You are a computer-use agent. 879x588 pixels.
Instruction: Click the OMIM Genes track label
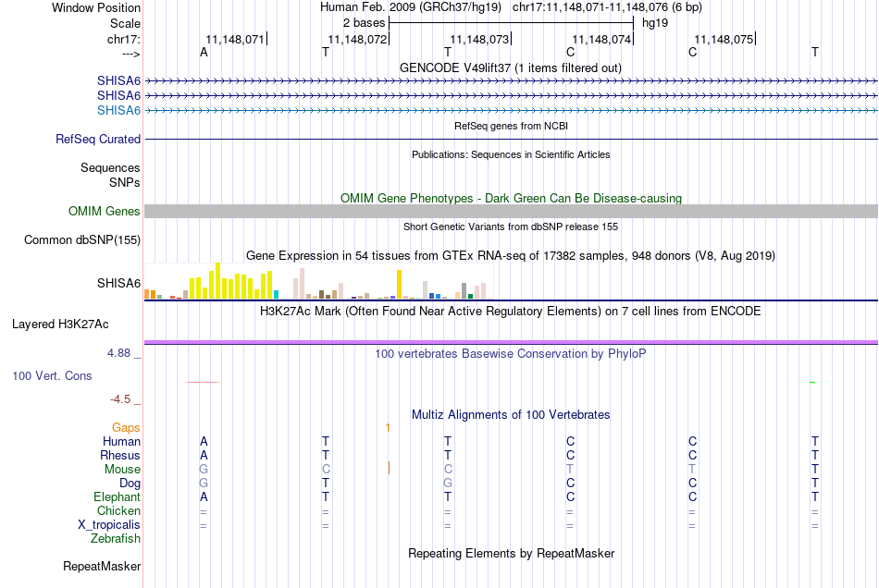[104, 211]
